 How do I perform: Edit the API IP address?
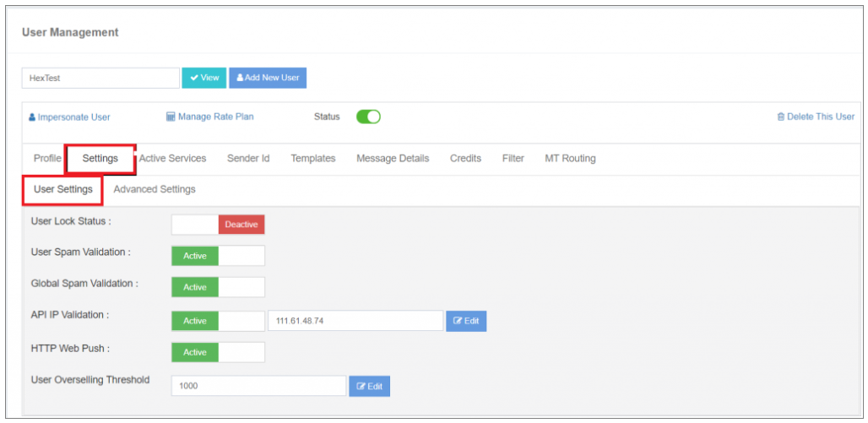tap(465, 321)
